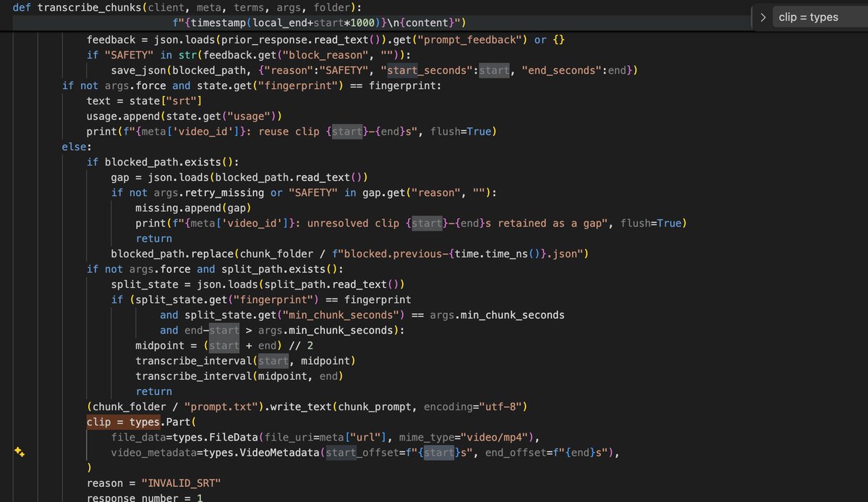This screenshot has width=868, height=502.
Task: Click 'reason = "INVALID_SRT"' line
Action: tap(153, 483)
